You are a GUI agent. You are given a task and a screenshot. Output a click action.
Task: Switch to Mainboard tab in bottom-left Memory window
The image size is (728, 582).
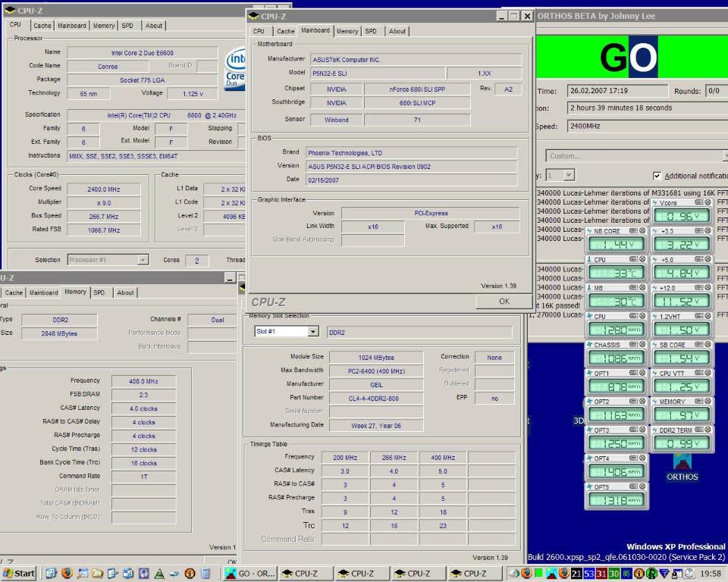pyautogui.click(x=44, y=293)
